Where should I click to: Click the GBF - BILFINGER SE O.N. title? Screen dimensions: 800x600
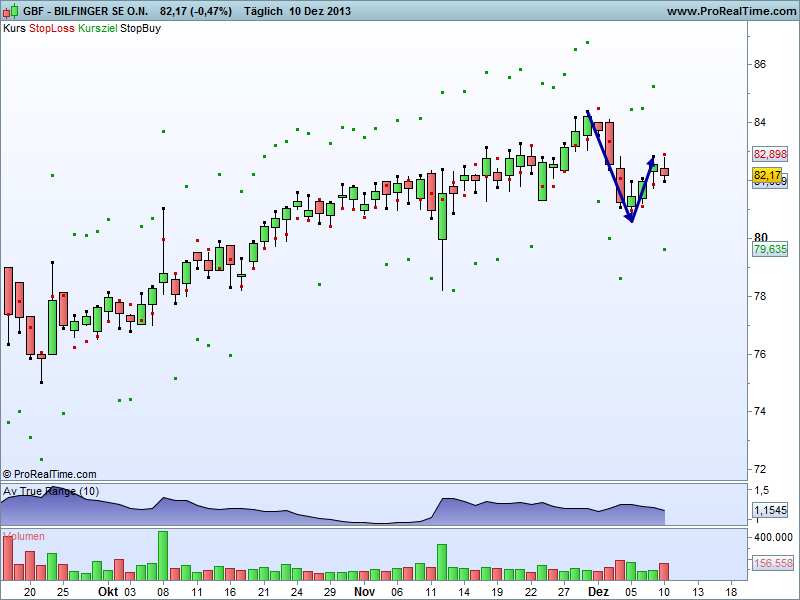click(x=86, y=11)
